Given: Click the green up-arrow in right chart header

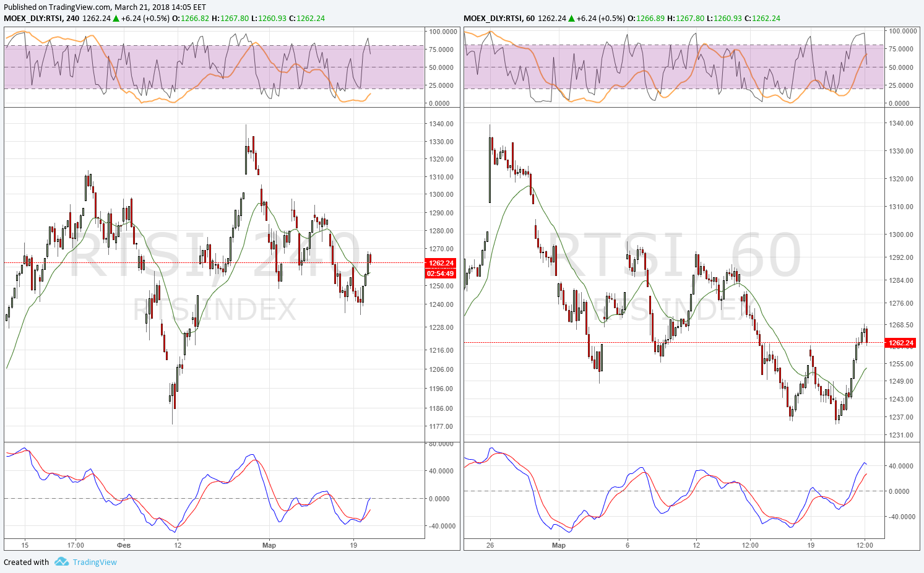Looking at the screenshot, I should tap(571, 18).
